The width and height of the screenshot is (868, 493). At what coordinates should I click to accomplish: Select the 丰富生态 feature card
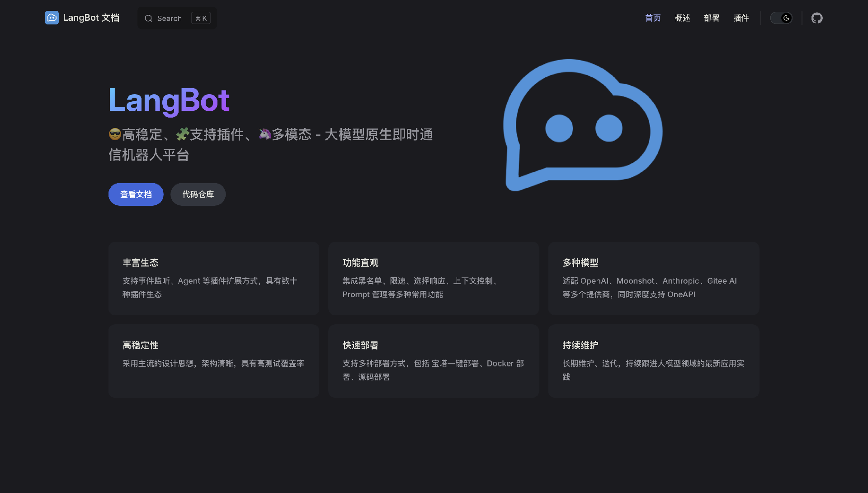[214, 279]
